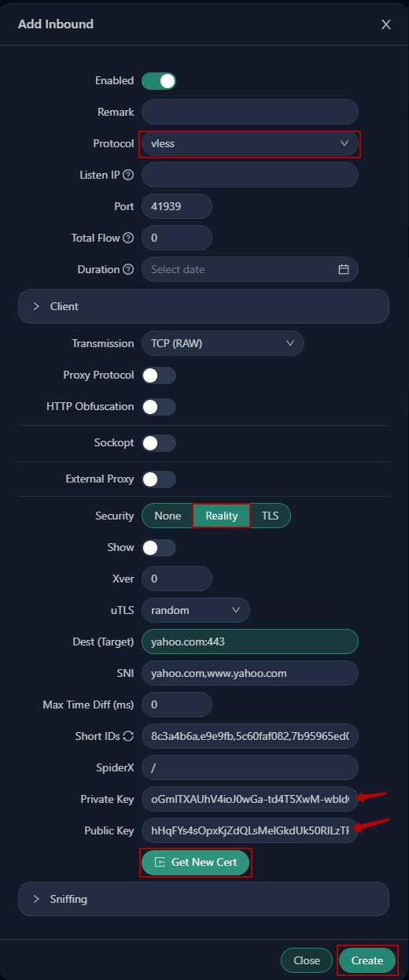Click the Create button
Image resolution: width=409 pixels, height=980 pixels.
[x=367, y=960]
